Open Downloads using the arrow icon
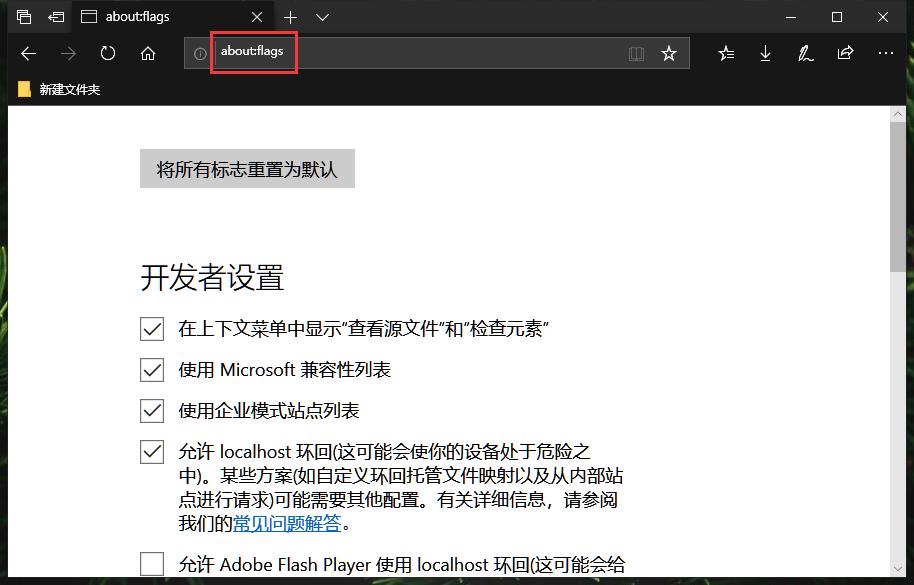 pos(766,53)
